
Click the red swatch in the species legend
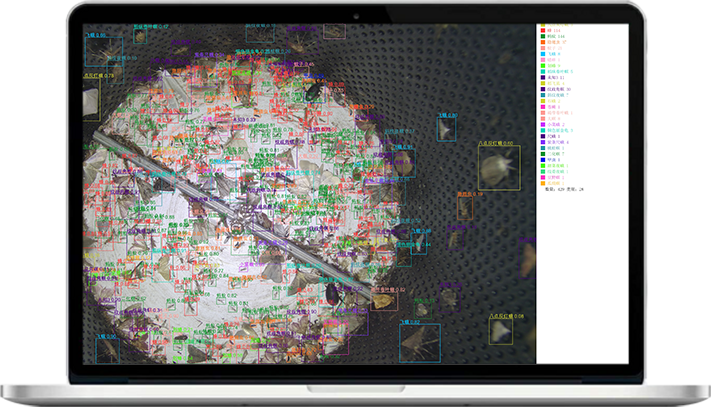pyautogui.click(x=541, y=31)
